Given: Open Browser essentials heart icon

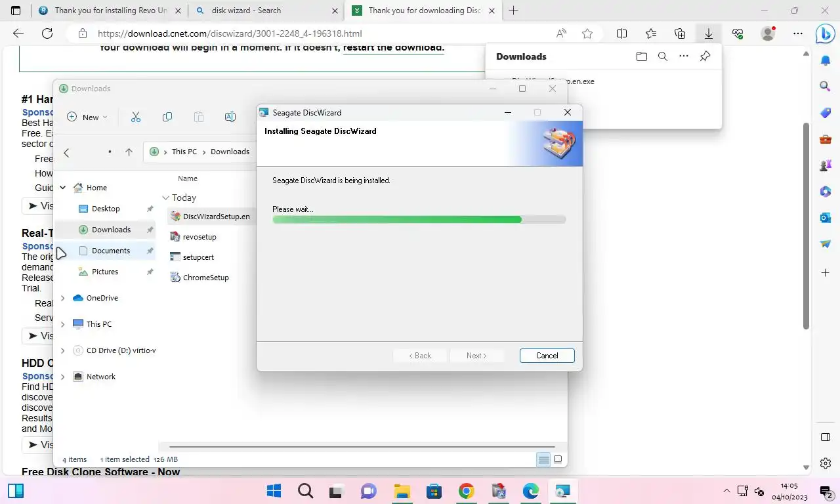Looking at the screenshot, I should (738, 33).
